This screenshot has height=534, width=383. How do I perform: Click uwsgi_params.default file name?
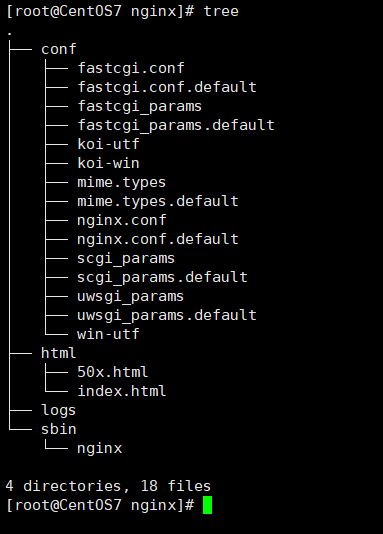pos(167,316)
